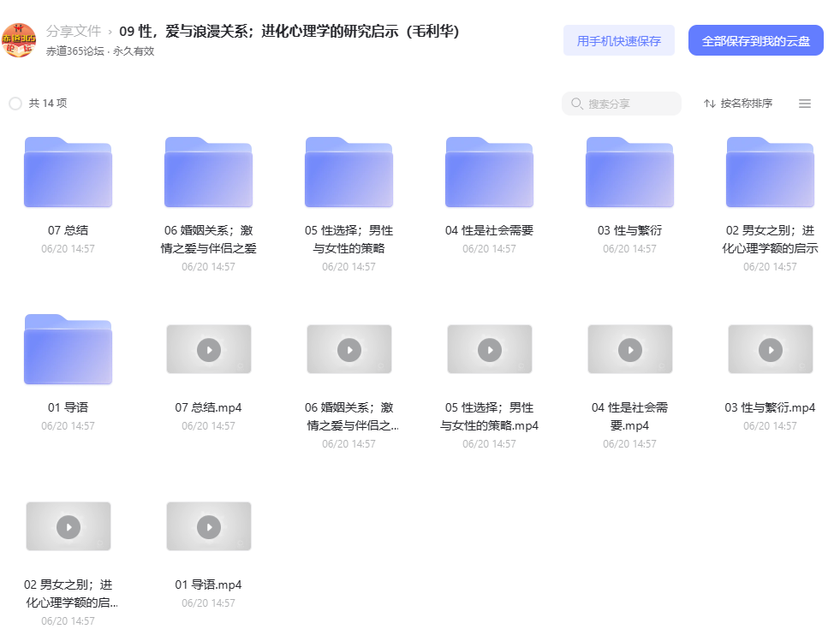
Task: Click the magnifier icon in search box
Action: pyautogui.click(x=576, y=104)
